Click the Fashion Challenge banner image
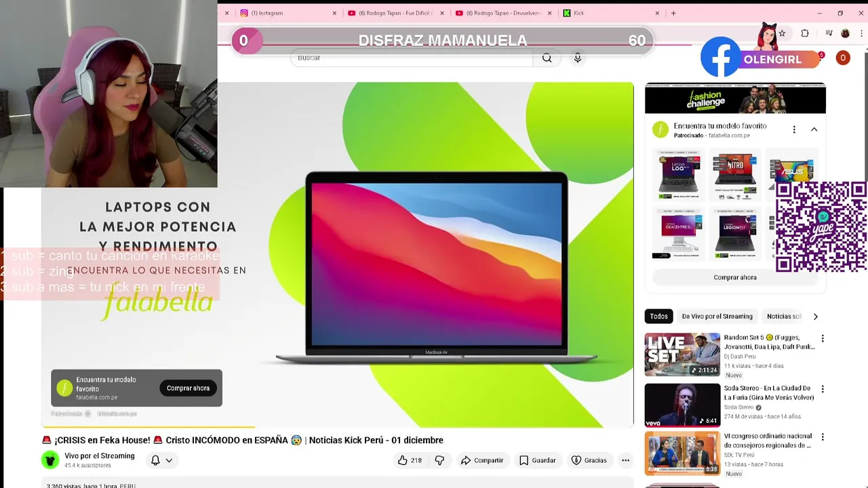Viewport: 868px width, 488px height. 735,99
